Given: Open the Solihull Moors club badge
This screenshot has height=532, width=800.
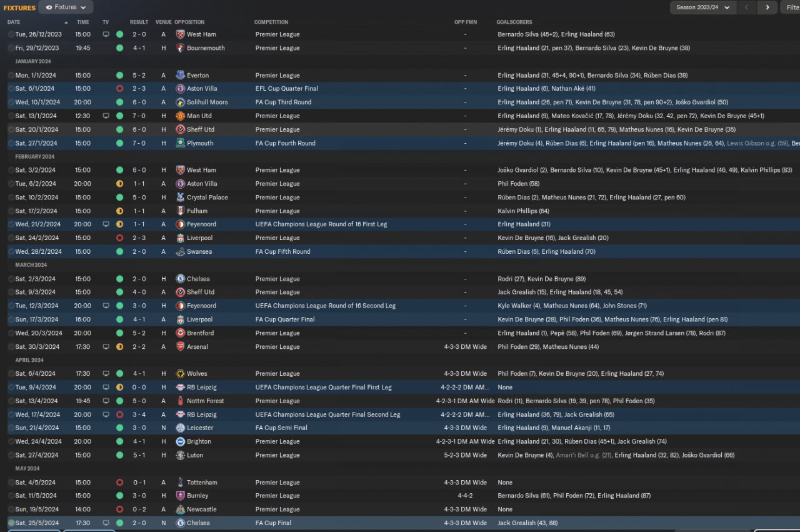Looking at the screenshot, I should 181,102.
